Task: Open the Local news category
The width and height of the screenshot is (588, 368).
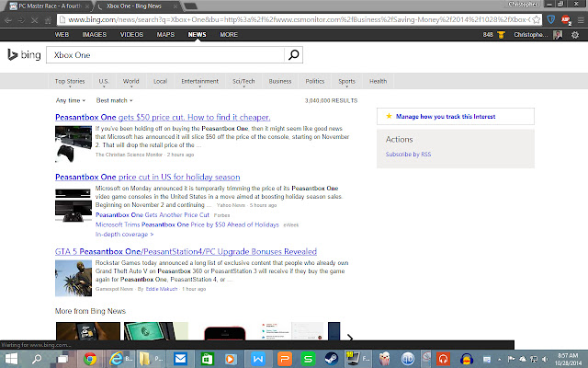Action: [160, 81]
